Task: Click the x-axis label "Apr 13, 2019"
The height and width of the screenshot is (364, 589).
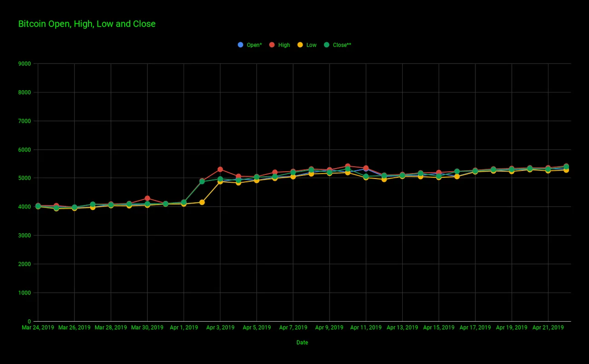Action: pos(402,328)
